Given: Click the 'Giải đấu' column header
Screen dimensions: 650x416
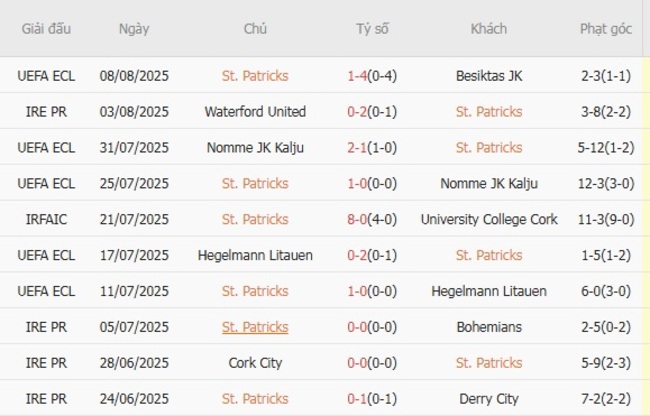Looking at the screenshot, I should pyautogui.click(x=46, y=29).
